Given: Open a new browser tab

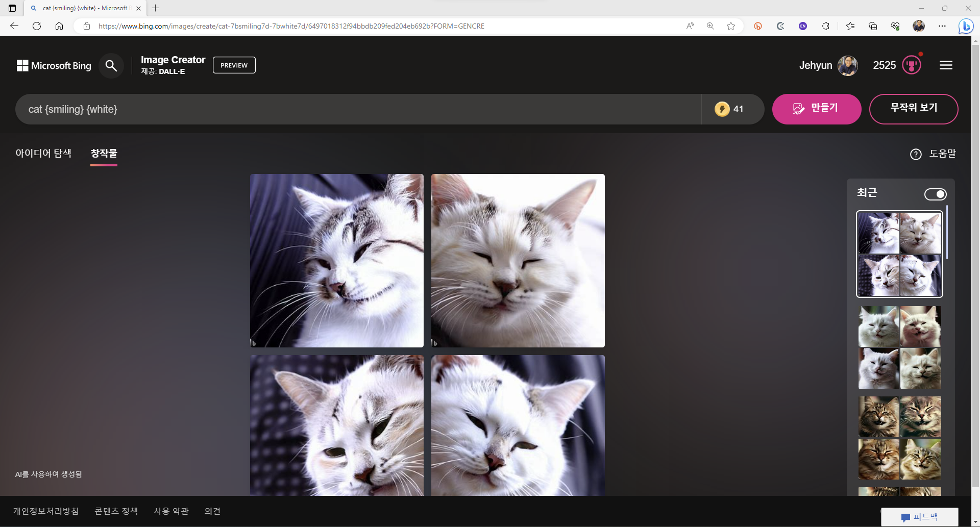Looking at the screenshot, I should (x=156, y=8).
